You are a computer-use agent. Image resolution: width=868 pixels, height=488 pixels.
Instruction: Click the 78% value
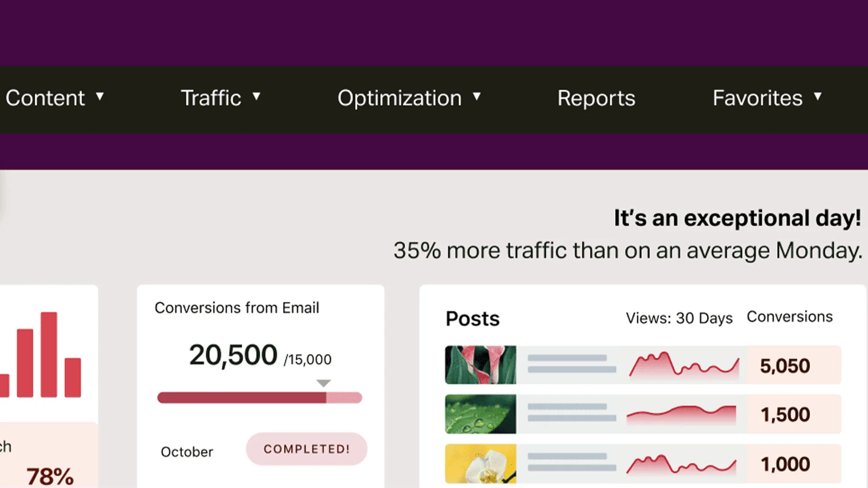tap(50, 477)
